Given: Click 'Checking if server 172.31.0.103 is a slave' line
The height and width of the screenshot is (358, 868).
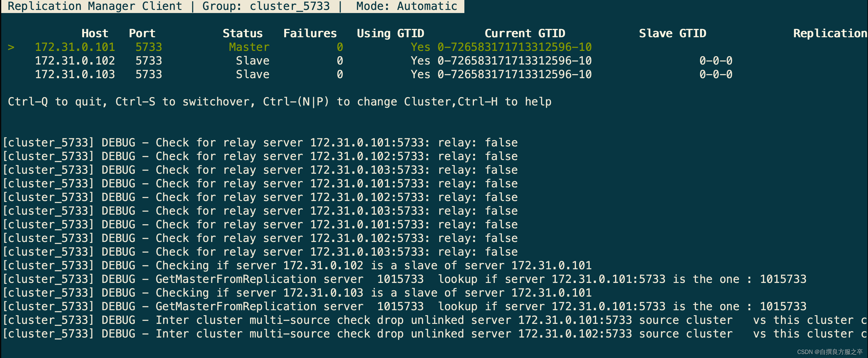Looking at the screenshot, I should pos(297,293).
